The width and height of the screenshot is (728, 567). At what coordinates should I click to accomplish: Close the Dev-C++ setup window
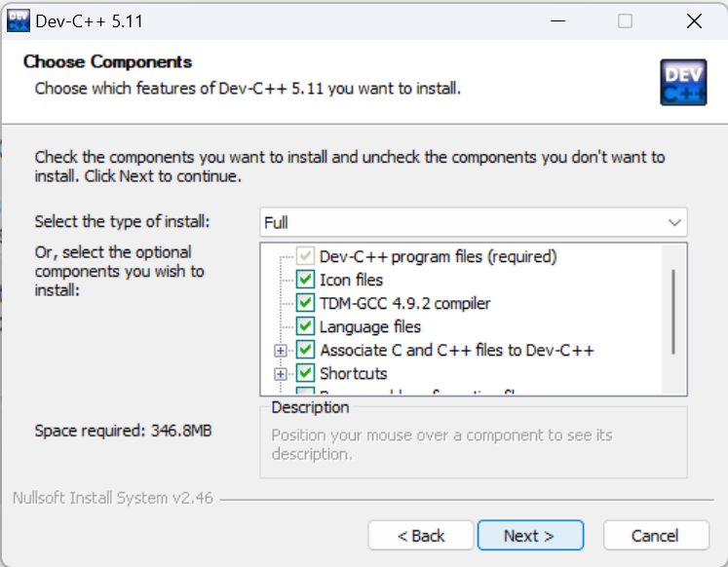pos(694,20)
